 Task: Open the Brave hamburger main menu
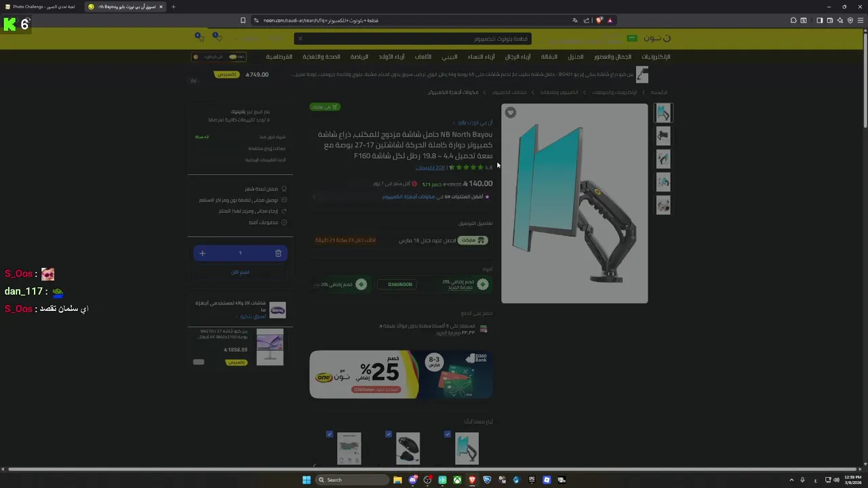(861, 20)
